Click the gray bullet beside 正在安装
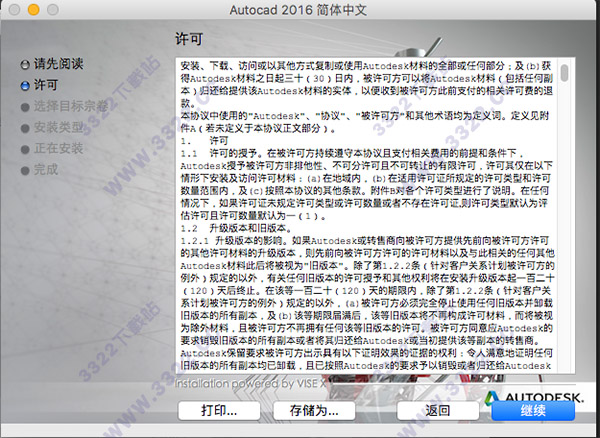The width and height of the screenshot is (600, 438). point(25,149)
